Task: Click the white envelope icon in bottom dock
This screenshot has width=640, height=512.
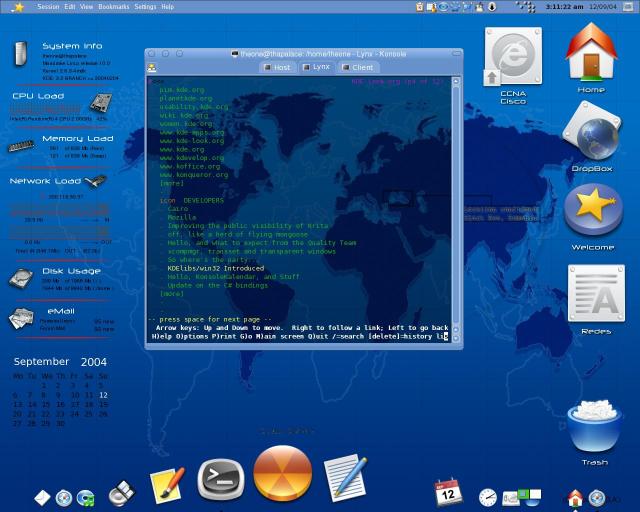Action: [42, 497]
